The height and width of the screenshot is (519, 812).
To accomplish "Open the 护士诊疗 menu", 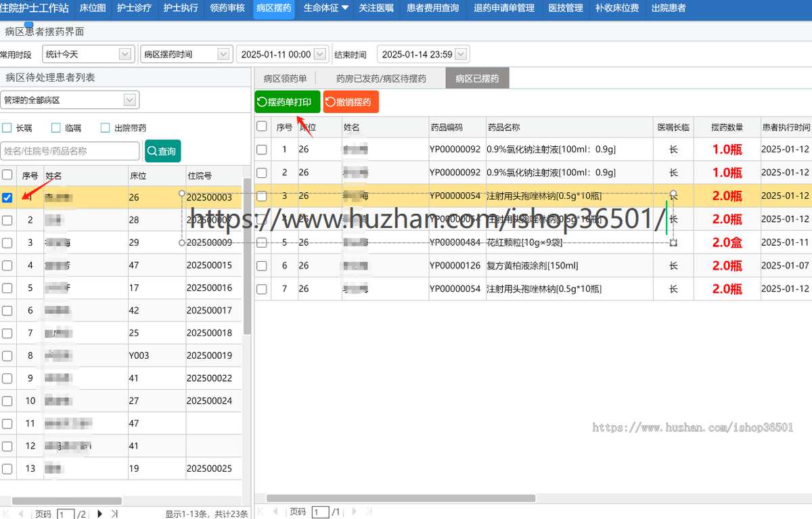I will (x=134, y=8).
